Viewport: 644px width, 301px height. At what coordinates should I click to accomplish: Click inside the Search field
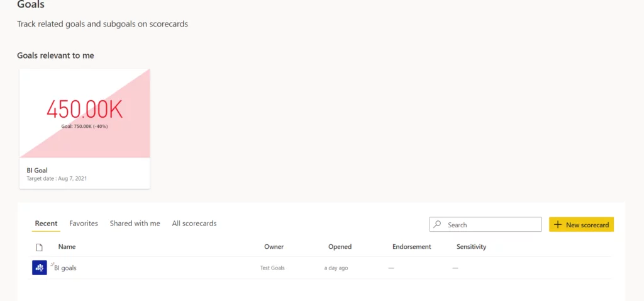point(486,225)
